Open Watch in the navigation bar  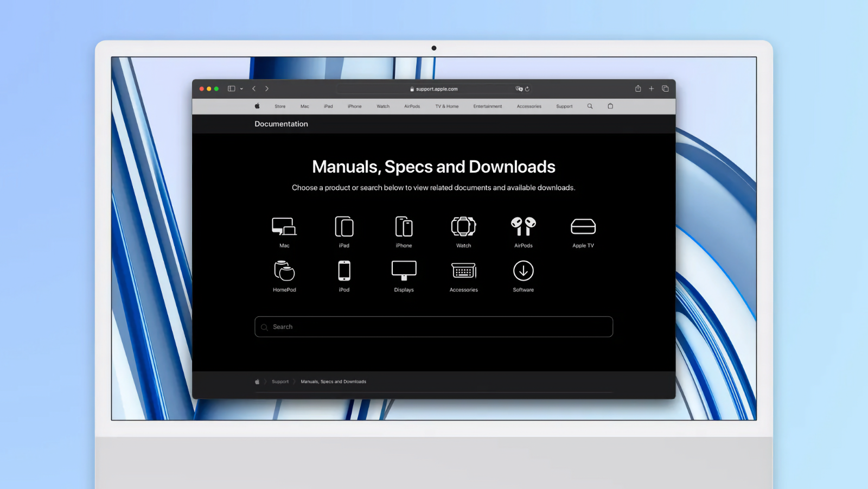click(383, 106)
